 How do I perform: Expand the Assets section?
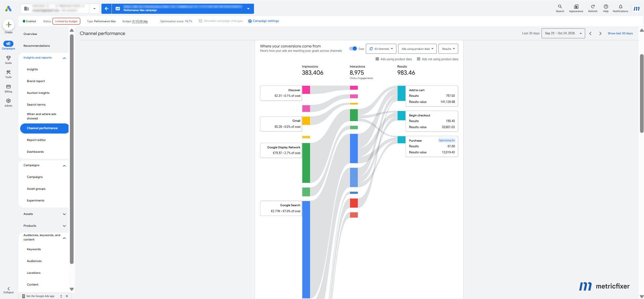pos(64,214)
